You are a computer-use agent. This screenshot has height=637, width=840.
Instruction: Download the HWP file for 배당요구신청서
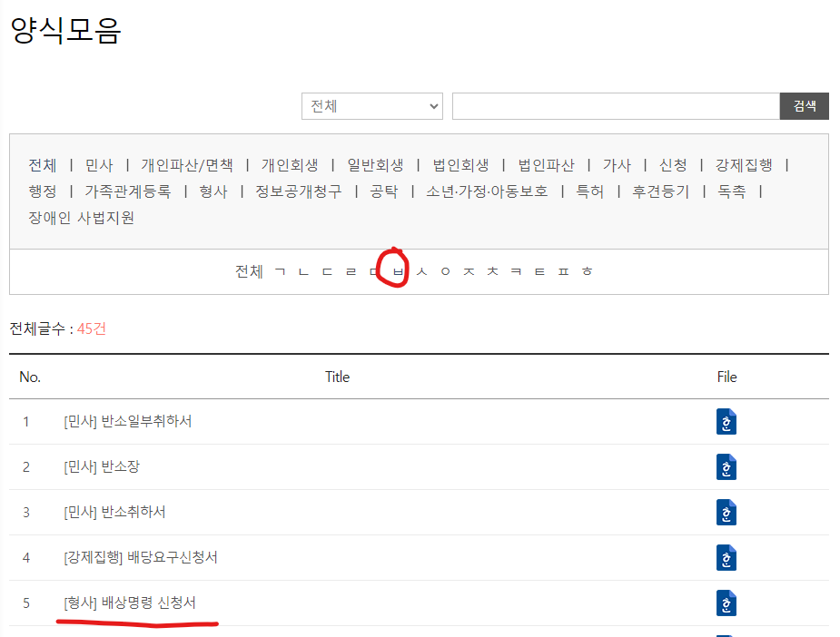(x=726, y=558)
